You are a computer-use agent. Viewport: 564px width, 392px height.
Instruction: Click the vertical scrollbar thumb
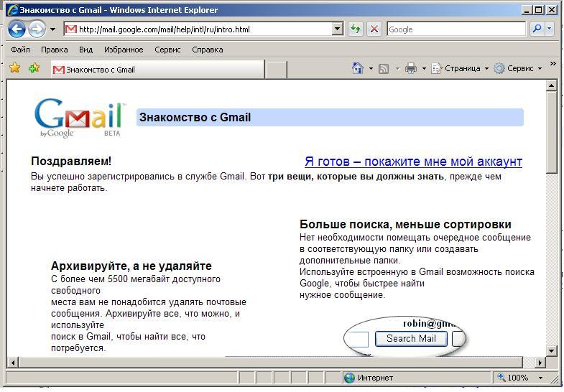[551, 133]
